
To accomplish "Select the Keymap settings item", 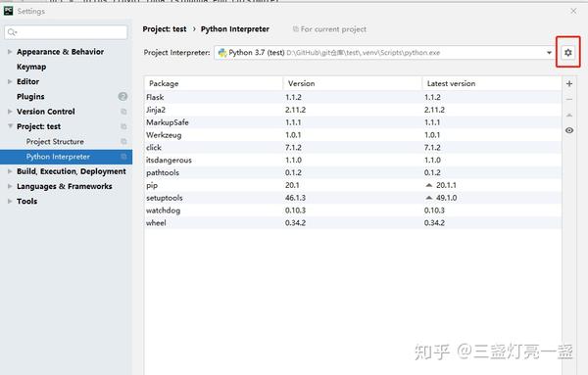I will tap(31, 67).
